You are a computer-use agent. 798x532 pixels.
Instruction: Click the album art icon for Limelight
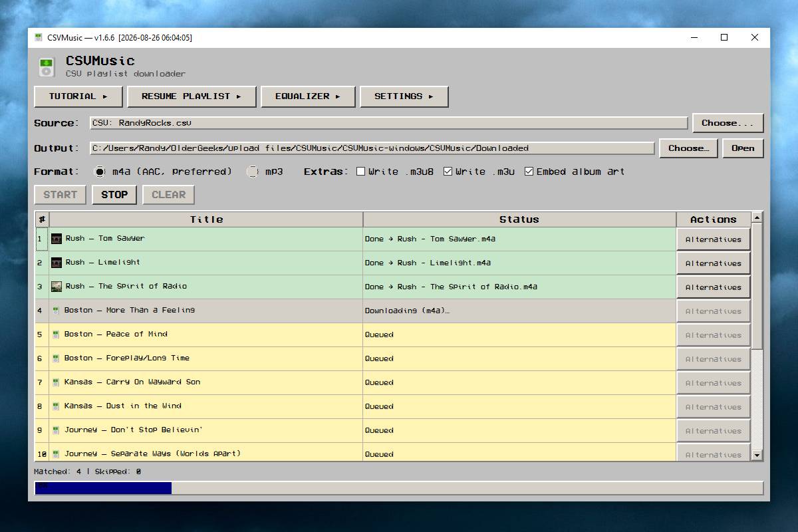pyautogui.click(x=57, y=263)
